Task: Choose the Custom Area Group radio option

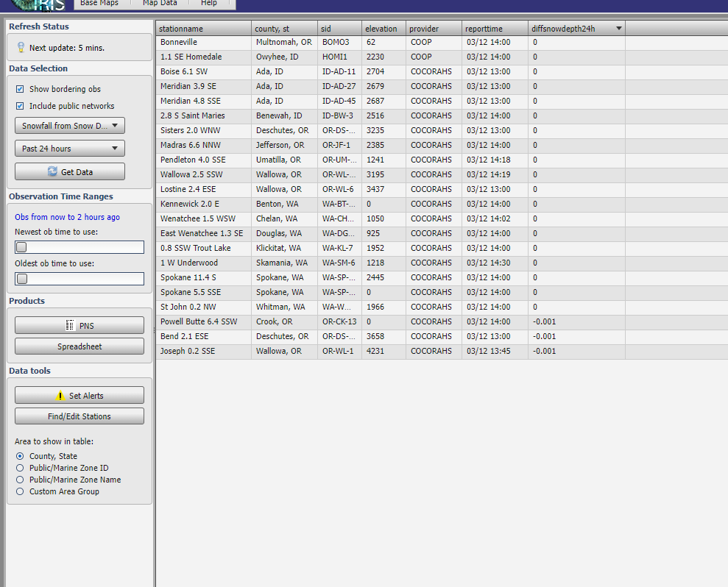Action: tap(20, 491)
